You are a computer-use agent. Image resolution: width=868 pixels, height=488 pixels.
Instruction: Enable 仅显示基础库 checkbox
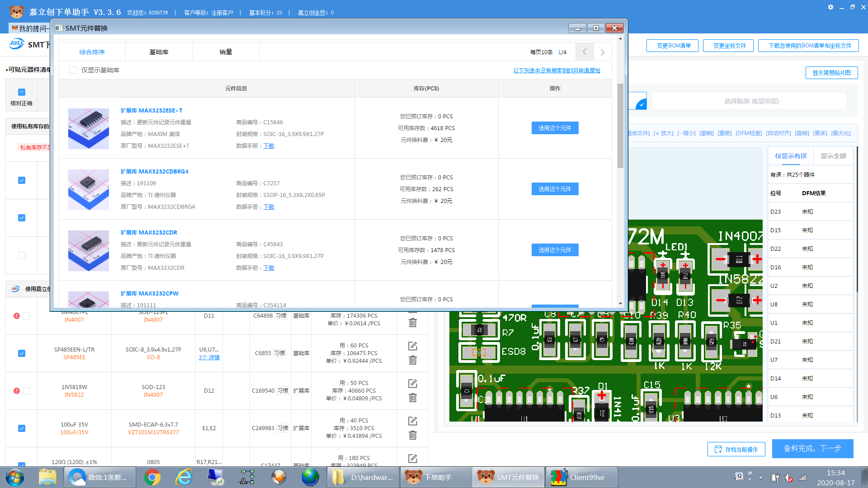(x=73, y=70)
